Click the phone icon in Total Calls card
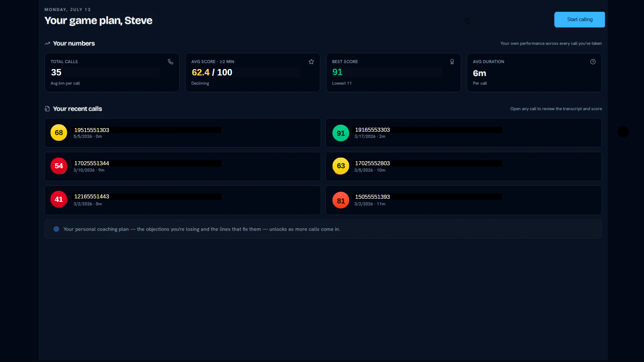The image size is (644, 362). [170, 62]
